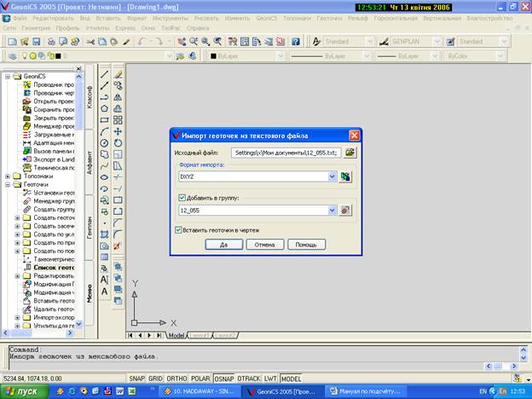Expand the 'Импорт-экспорт' tree folder
532x399 pixels.
pyautogui.click(x=17, y=317)
